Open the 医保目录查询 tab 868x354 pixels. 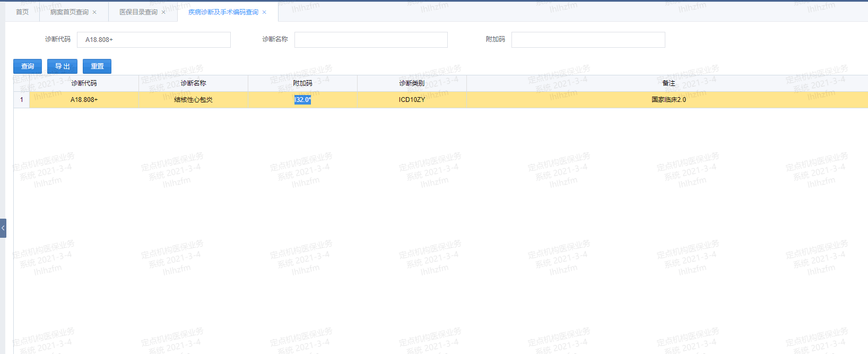coord(138,12)
